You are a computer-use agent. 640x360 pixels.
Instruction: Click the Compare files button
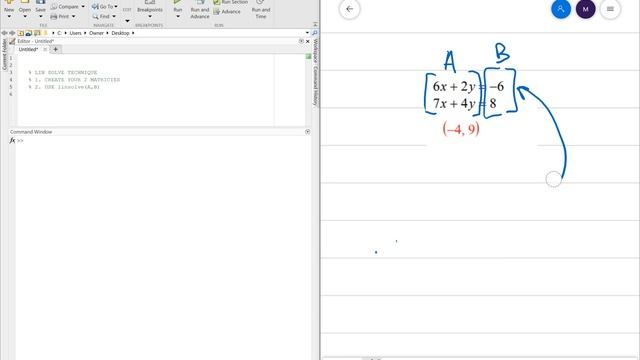pos(65,7)
